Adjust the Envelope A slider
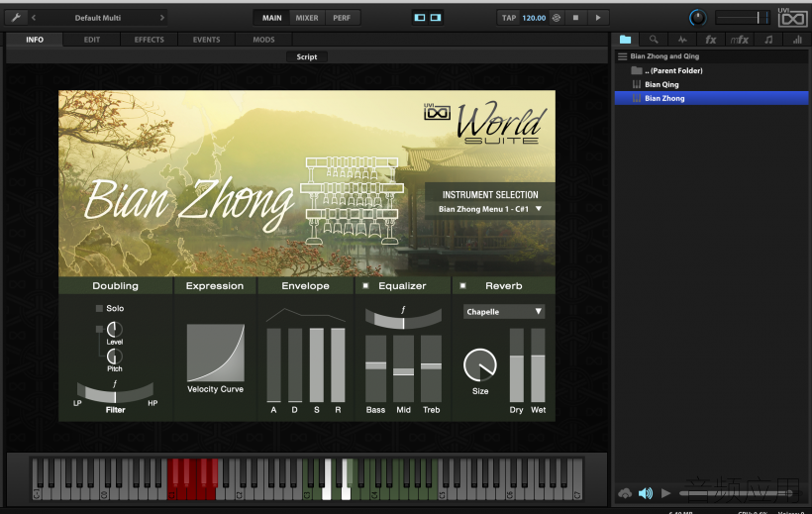The image size is (812, 514). coord(274,364)
